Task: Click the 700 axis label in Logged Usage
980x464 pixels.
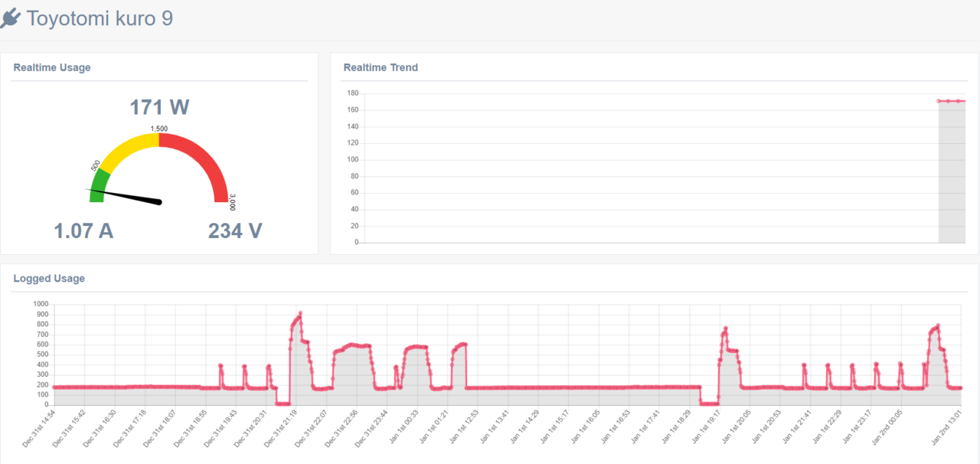Action: pos(43,335)
